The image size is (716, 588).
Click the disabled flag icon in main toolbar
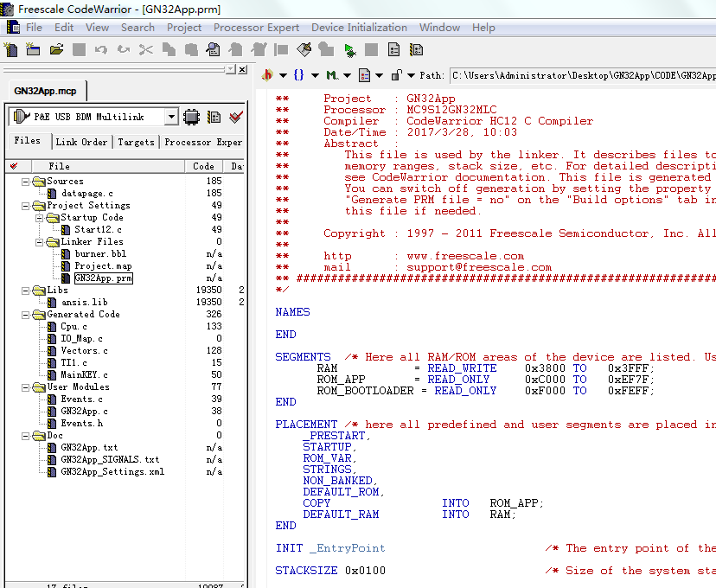point(281,50)
